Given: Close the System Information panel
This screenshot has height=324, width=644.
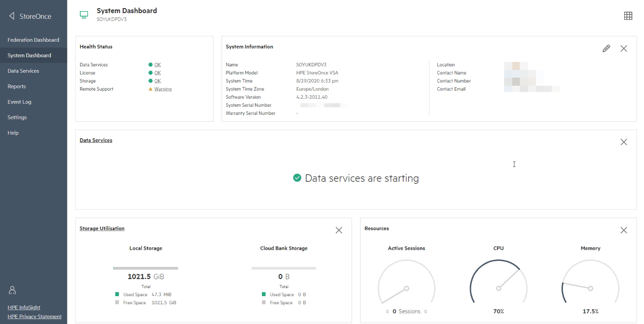Looking at the screenshot, I should 623,48.
